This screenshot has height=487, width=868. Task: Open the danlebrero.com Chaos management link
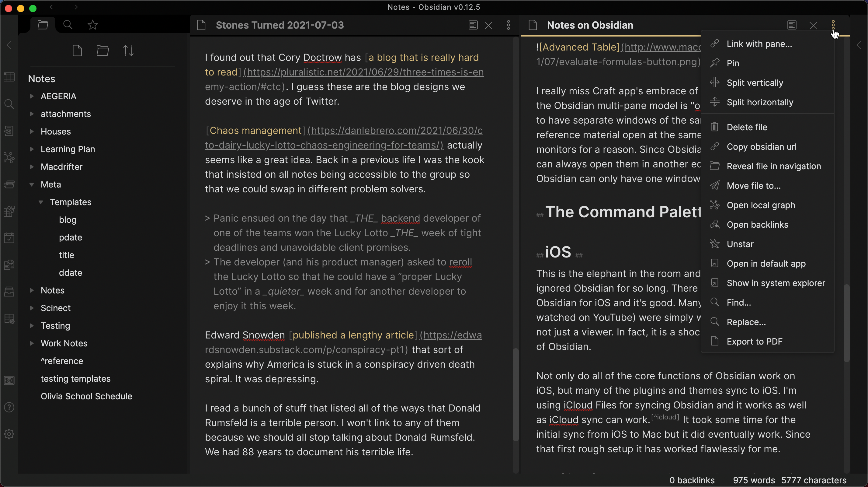395,131
